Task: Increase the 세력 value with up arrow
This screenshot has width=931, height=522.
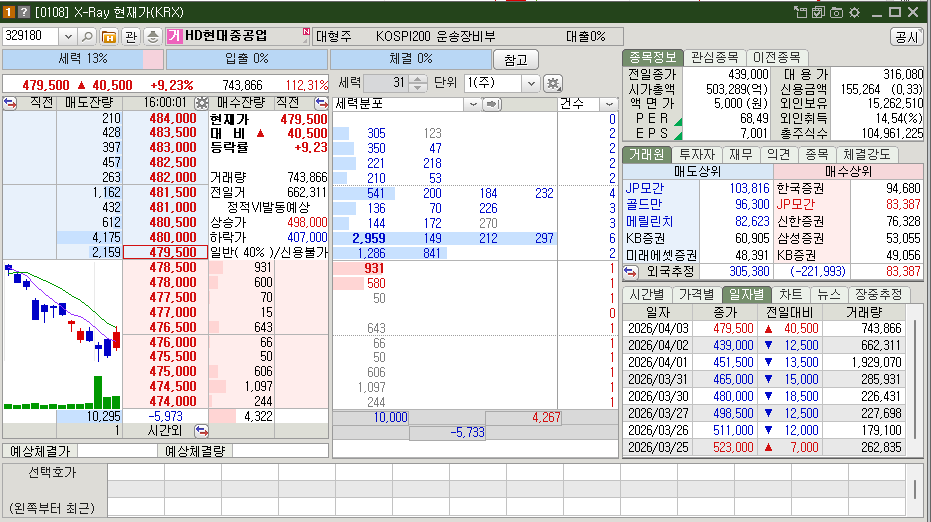Action: click(x=417, y=79)
